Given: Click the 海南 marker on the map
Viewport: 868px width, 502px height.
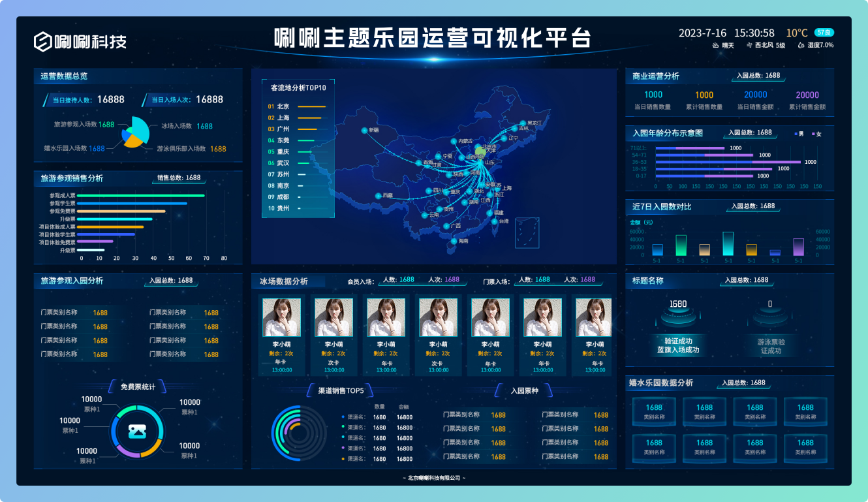Looking at the screenshot, I should (454, 241).
